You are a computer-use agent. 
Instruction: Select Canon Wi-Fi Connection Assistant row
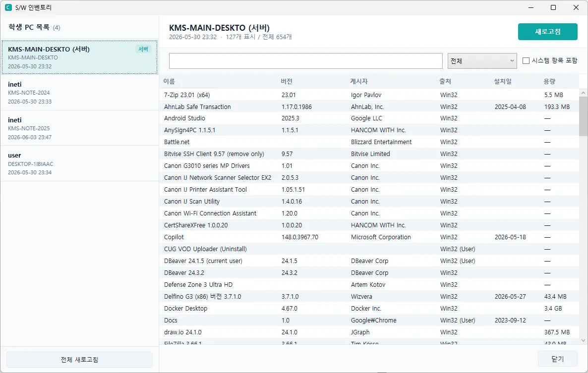(369, 213)
